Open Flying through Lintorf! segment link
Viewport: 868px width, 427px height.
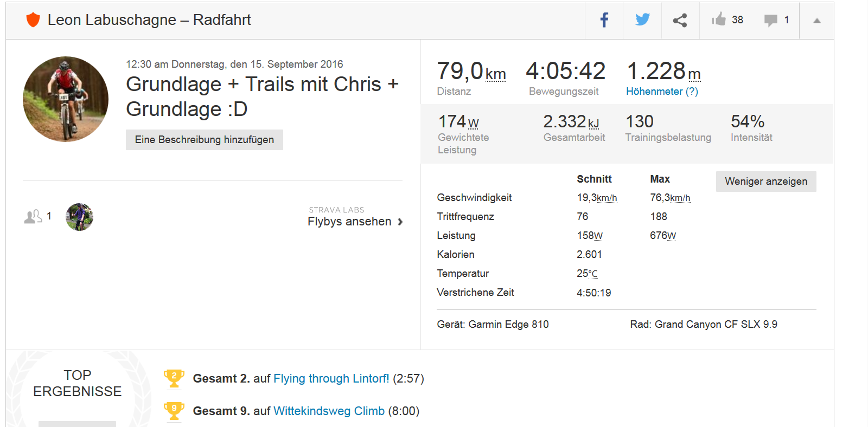click(331, 379)
